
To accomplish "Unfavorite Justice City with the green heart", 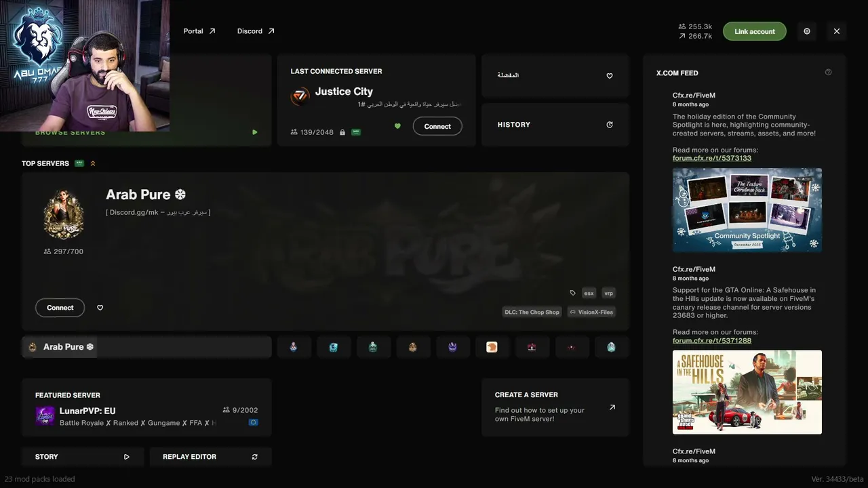I will click(x=397, y=126).
